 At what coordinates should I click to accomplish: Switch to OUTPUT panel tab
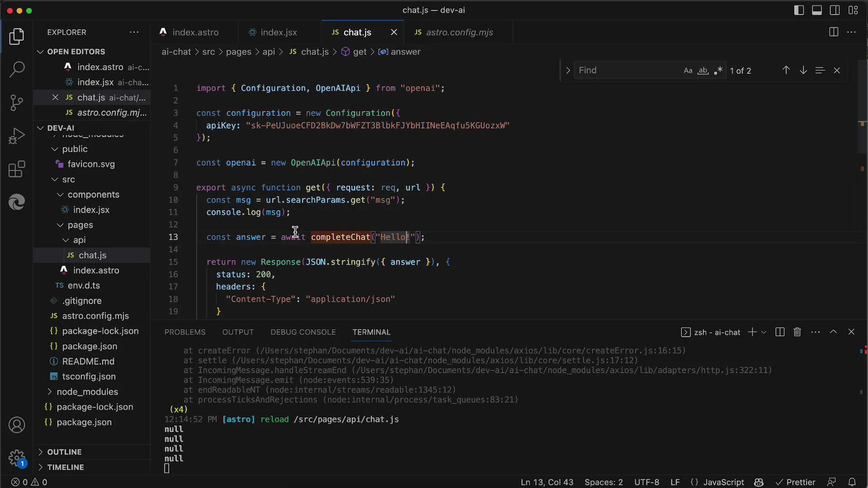click(238, 332)
